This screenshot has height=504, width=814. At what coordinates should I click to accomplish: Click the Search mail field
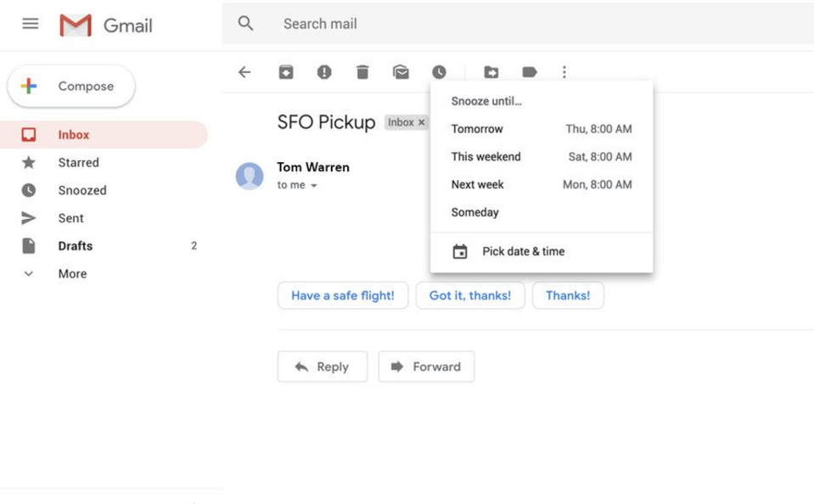(x=509, y=24)
